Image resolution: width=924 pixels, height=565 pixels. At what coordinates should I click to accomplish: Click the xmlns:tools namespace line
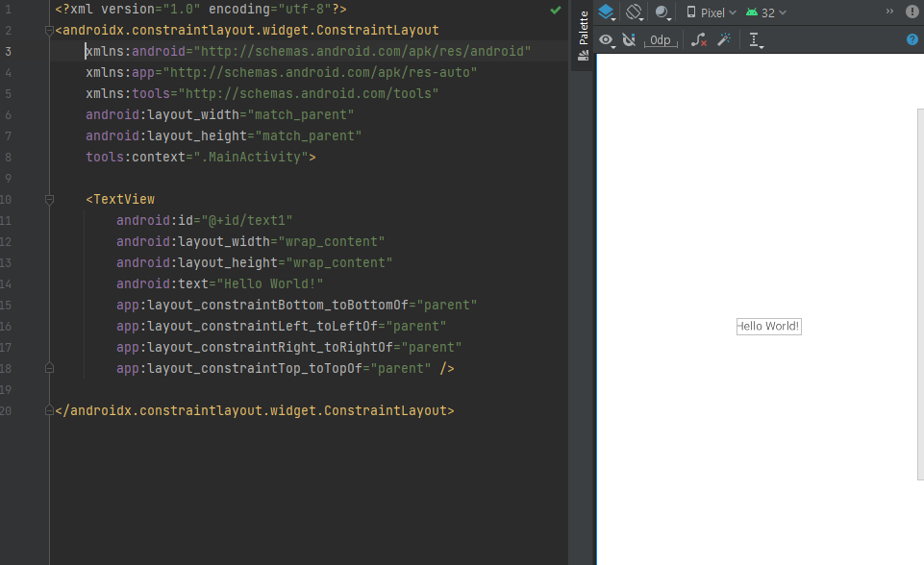[262, 93]
